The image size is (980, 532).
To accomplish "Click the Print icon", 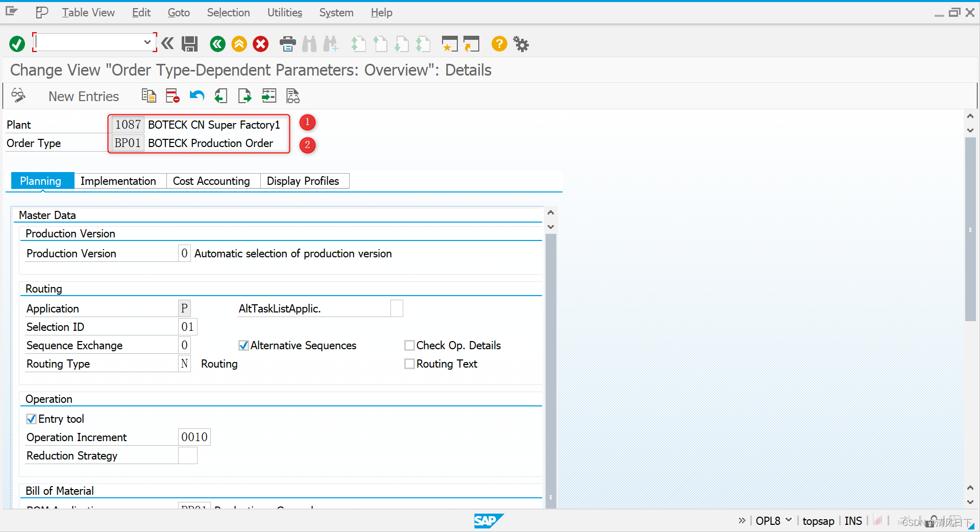I will point(288,44).
